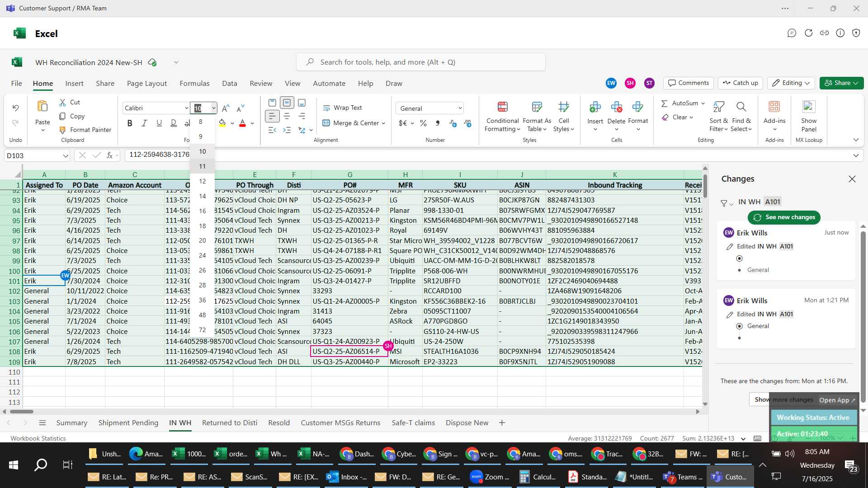Image resolution: width=868 pixels, height=488 pixels.
Task: Open the All Sheets list icon
Action: pos(42,423)
